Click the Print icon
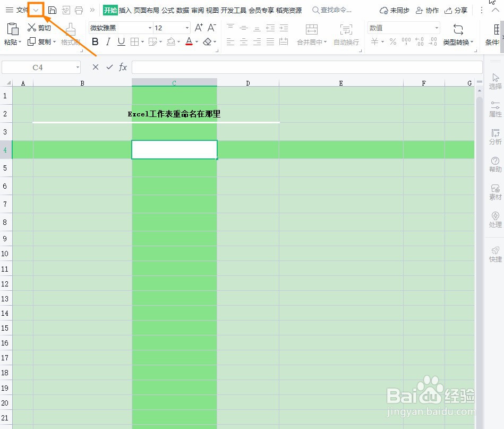The image size is (504, 429). pyautogui.click(x=79, y=10)
